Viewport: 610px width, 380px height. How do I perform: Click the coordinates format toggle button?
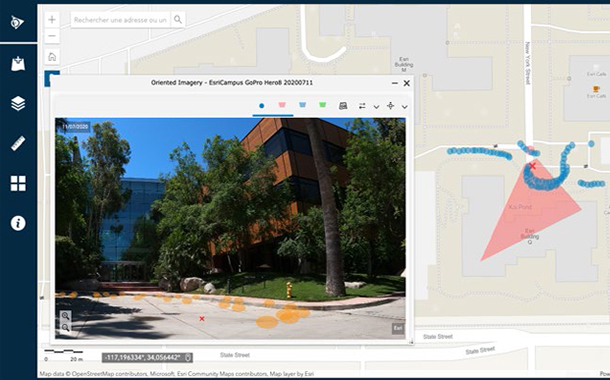point(188,357)
